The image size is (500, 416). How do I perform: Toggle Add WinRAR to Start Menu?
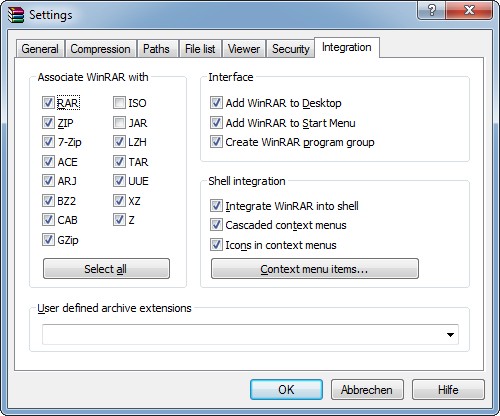coord(216,123)
